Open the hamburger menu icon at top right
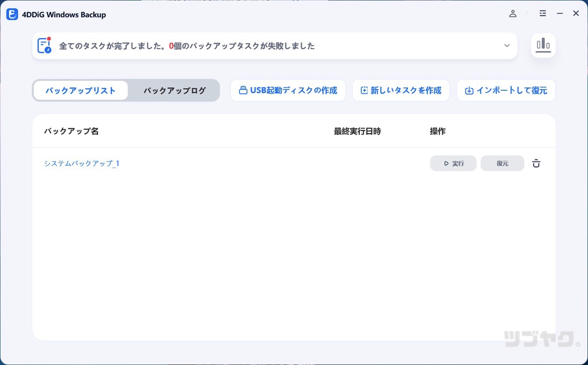The height and width of the screenshot is (365, 588). click(x=542, y=14)
